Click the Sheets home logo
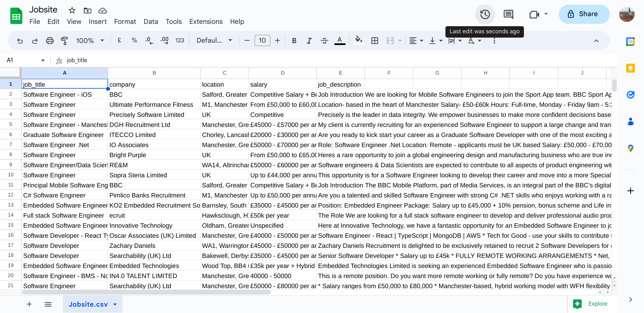Screen dimensions: 644x313 click(16, 16)
